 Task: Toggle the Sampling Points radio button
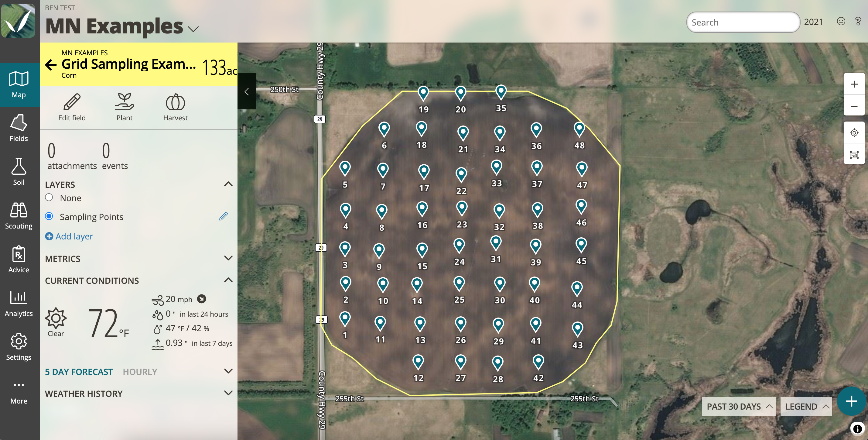click(49, 216)
